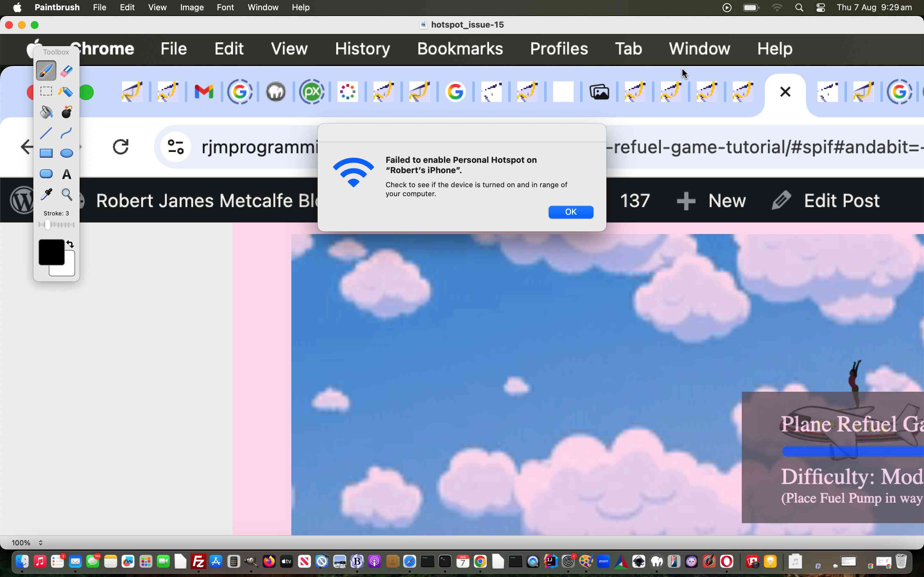
Task: Open Spotlight search in menu bar
Action: pos(799,7)
